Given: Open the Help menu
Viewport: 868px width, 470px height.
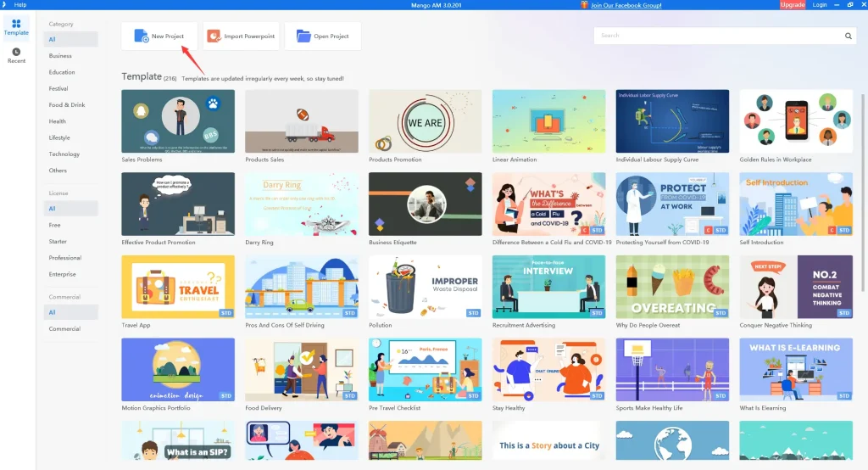Looking at the screenshot, I should (x=20, y=5).
